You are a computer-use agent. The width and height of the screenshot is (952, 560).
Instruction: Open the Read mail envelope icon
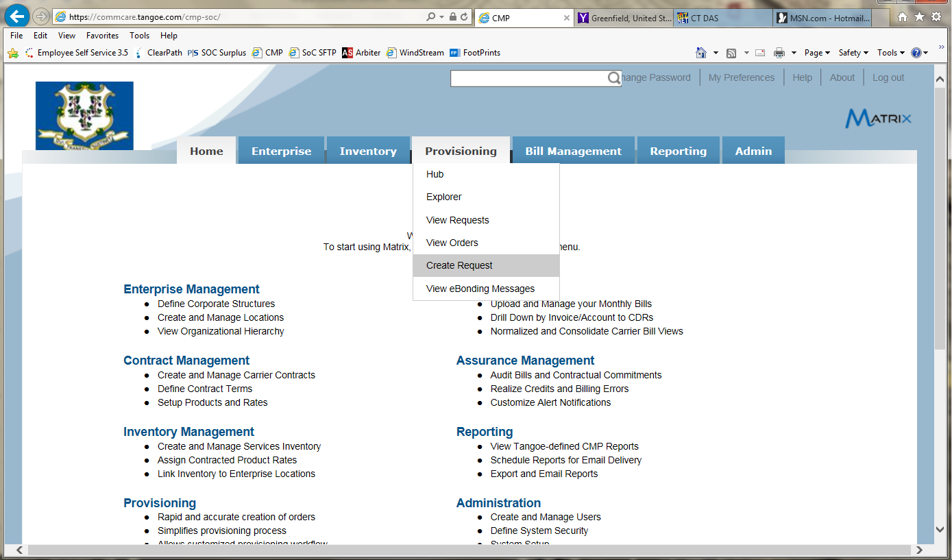click(x=760, y=53)
